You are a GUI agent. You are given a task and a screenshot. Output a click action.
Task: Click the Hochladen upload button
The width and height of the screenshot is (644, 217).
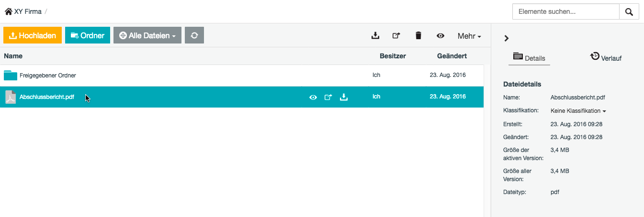click(33, 35)
